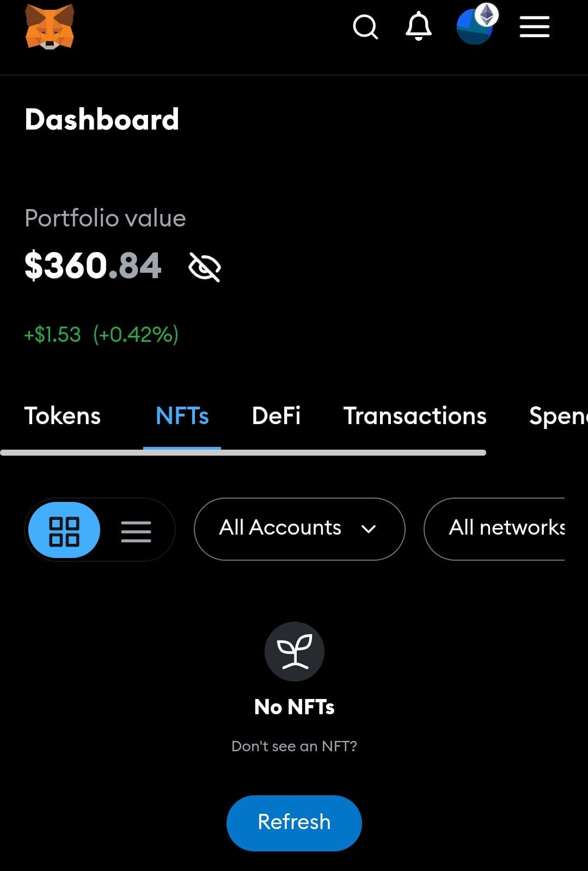
Task: Switch to the Tokens tab
Action: (63, 416)
